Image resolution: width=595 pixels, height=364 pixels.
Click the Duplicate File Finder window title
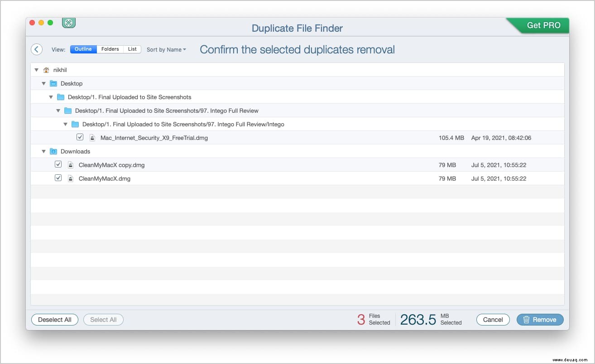tap(297, 28)
